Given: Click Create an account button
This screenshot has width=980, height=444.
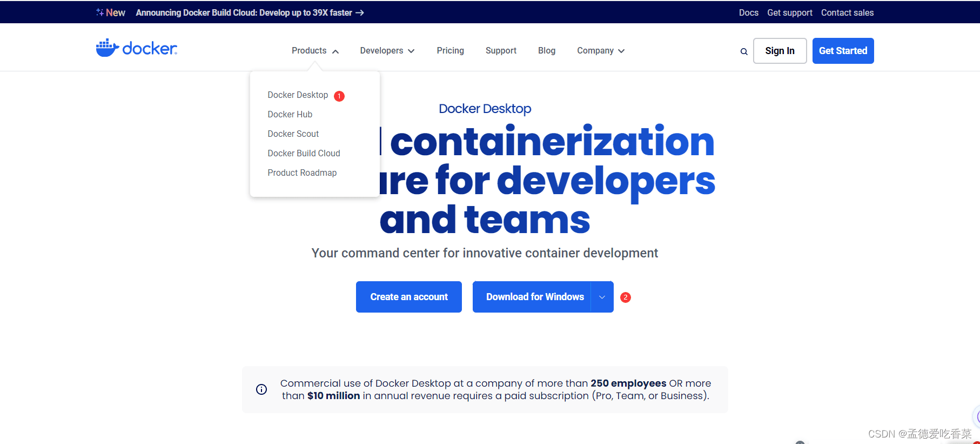Looking at the screenshot, I should click(409, 297).
